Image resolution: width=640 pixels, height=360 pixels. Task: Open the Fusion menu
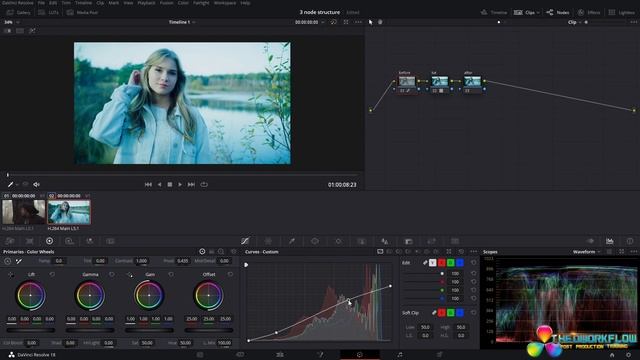(x=166, y=3)
